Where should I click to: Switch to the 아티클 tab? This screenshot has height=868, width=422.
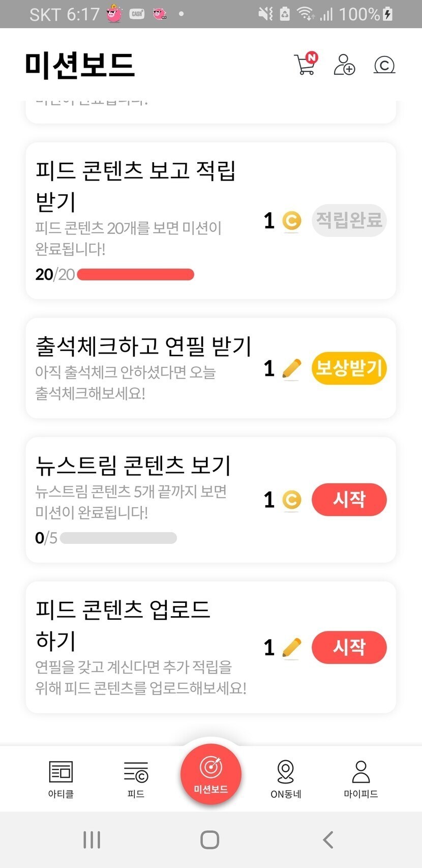click(61, 778)
